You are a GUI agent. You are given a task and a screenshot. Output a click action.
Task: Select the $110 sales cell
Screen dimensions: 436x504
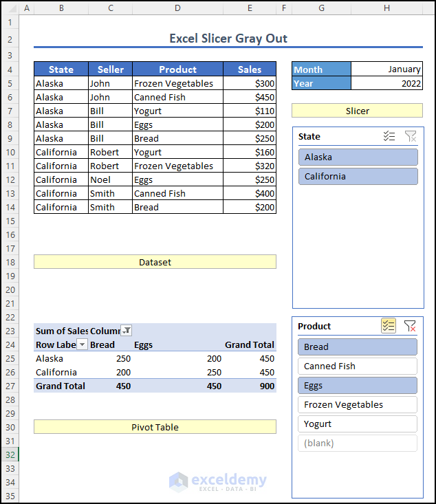250,111
